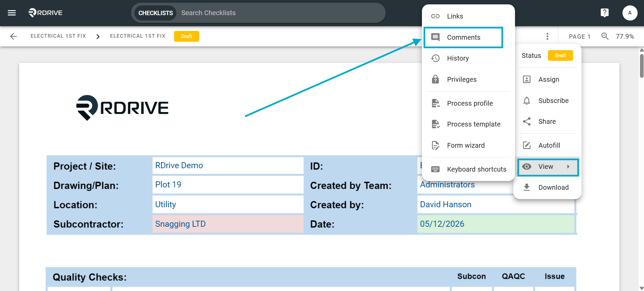Open the three-dot more options menu
644x291 pixels.
[547, 36]
